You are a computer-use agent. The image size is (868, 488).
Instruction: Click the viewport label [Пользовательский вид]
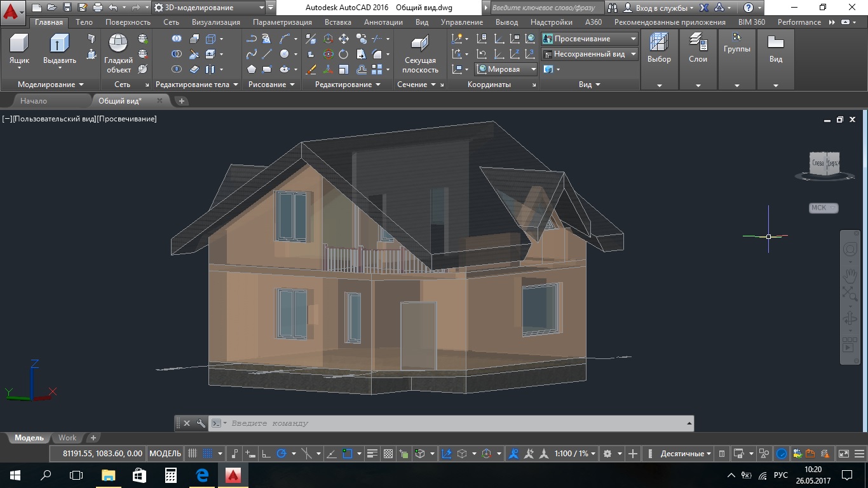tap(54, 119)
